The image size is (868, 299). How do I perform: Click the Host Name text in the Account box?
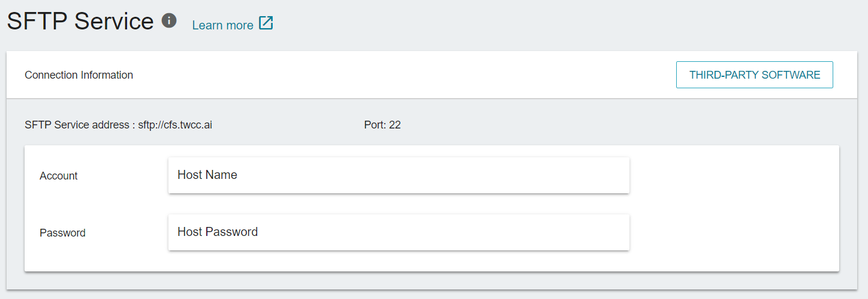(x=207, y=175)
